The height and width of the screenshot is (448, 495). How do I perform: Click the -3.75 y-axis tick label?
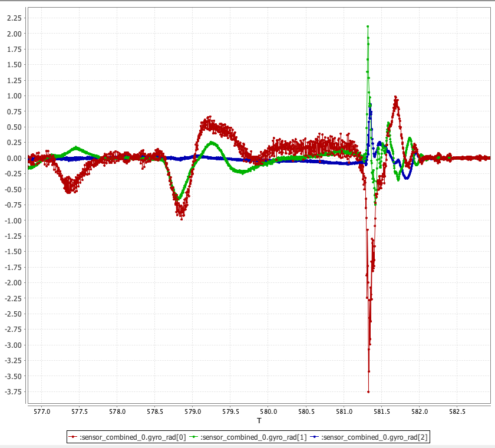pos(13,392)
